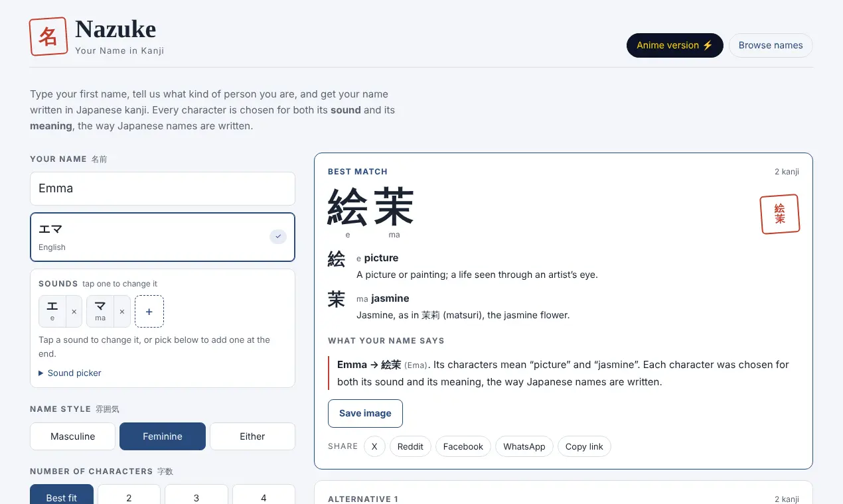Copy link to the result

click(584, 446)
